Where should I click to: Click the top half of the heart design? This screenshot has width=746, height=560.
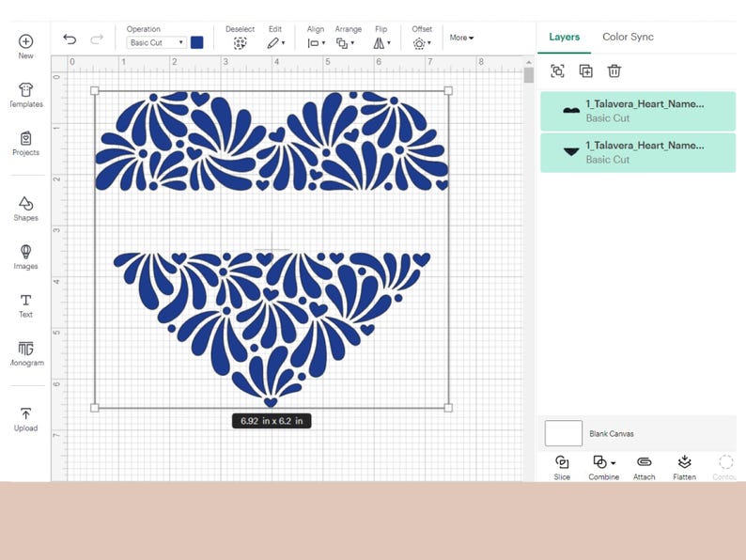pyautogui.click(x=272, y=141)
